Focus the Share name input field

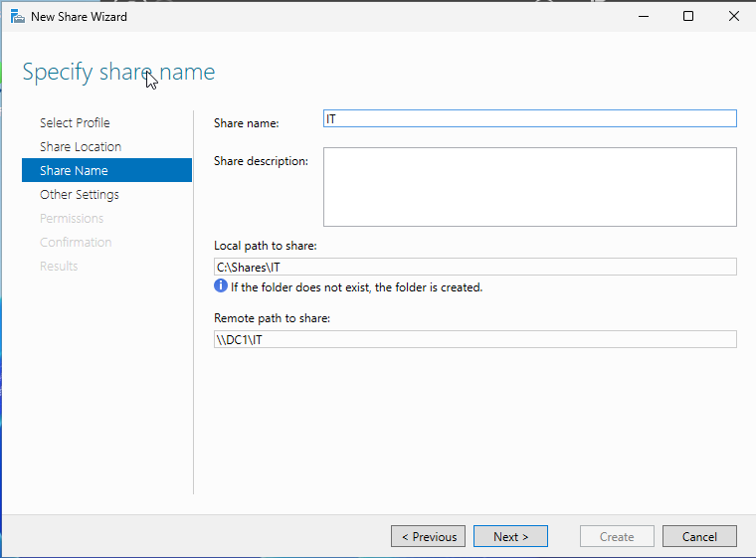(530, 118)
